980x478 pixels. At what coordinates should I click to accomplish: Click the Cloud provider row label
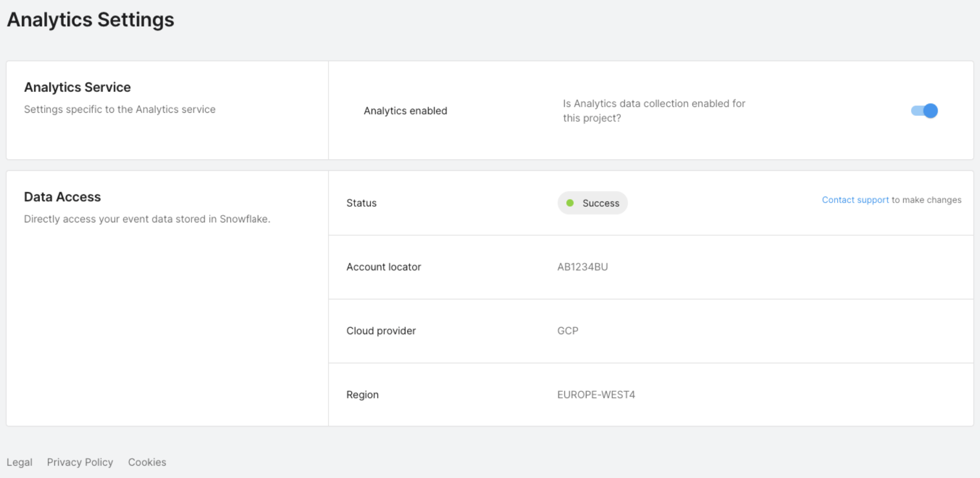tap(381, 331)
